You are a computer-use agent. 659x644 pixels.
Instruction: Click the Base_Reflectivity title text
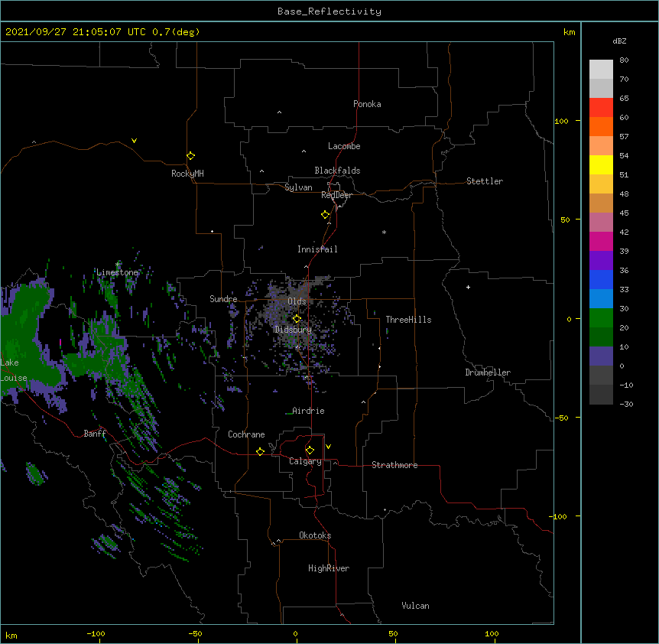[329, 11]
